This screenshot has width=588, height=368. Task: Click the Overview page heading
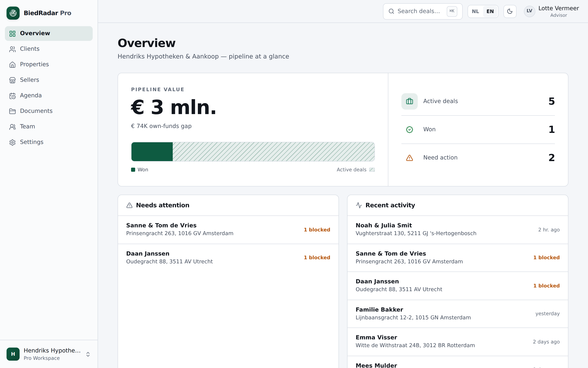point(147,43)
